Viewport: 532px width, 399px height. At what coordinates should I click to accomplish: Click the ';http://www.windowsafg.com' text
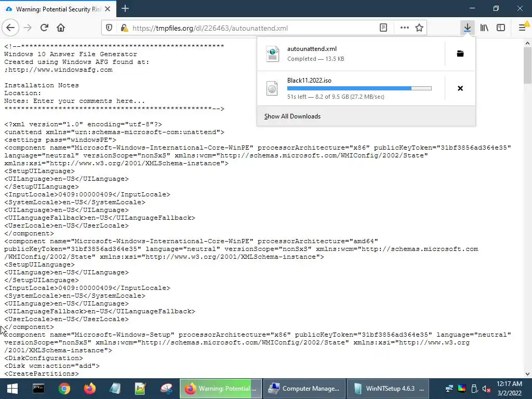pyautogui.click(x=58, y=70)
